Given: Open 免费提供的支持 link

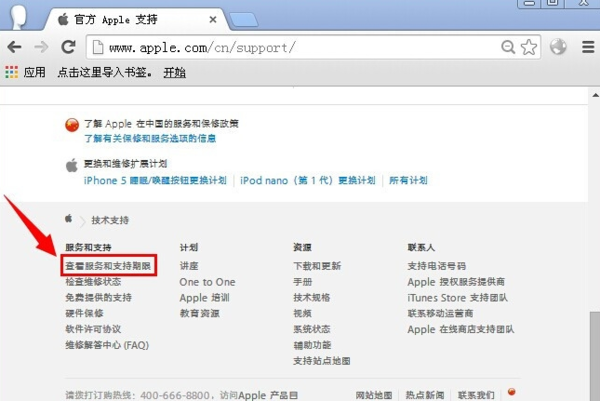Looking at the screenshot, I should tap(98, 297).
